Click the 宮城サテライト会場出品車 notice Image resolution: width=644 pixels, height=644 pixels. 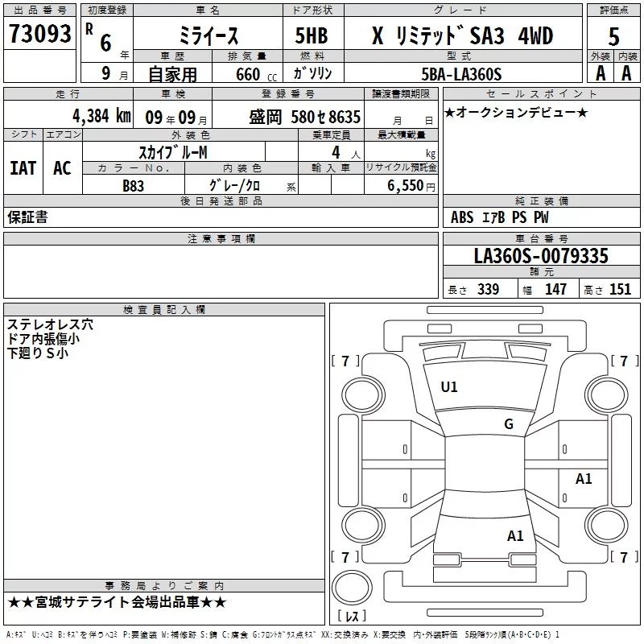(117, 602)
